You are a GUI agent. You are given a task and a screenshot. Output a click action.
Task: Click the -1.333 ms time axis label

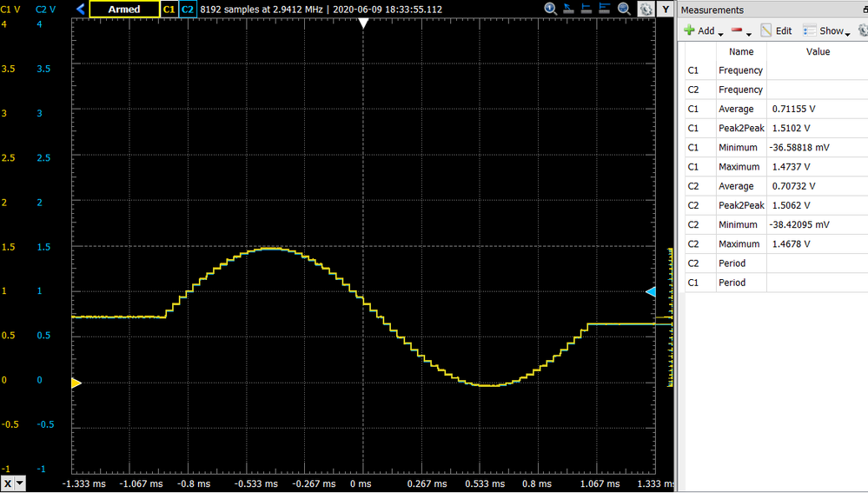click(x=83, y=483)
